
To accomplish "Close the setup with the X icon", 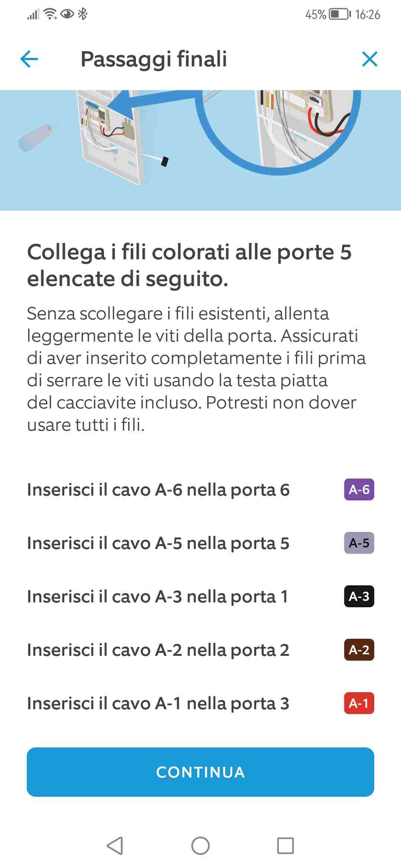I will (x=369, y=59).
